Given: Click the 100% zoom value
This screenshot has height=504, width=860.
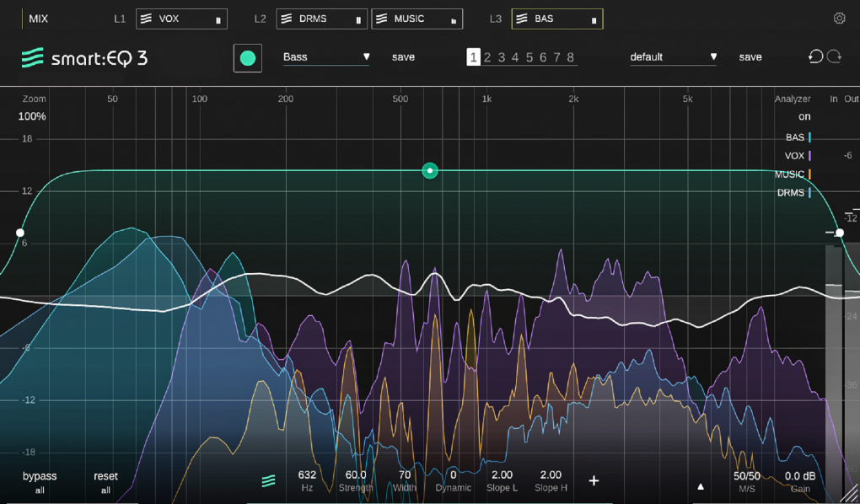Looking at the screenshot, I should (32, 116).
